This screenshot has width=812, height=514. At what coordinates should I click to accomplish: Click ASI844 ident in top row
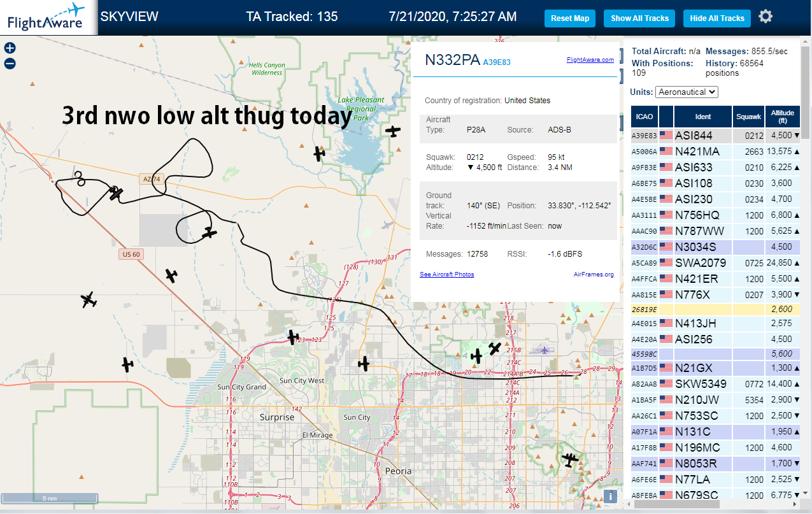(694, 135)
